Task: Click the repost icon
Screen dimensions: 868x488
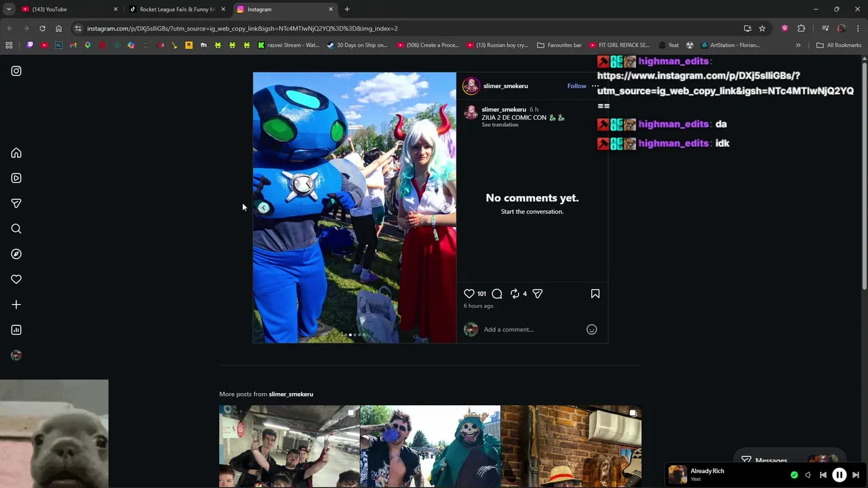Action: pyautogui.click(x=515, y=293)
